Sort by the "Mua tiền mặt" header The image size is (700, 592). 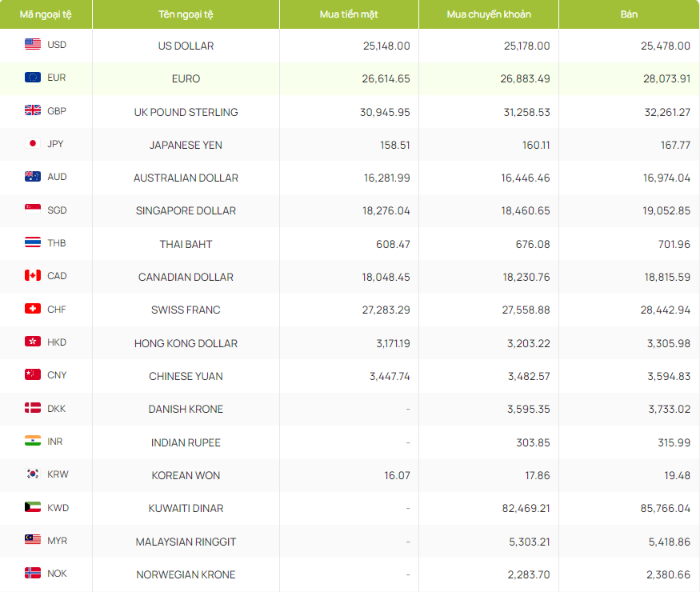tap(348, 14)
